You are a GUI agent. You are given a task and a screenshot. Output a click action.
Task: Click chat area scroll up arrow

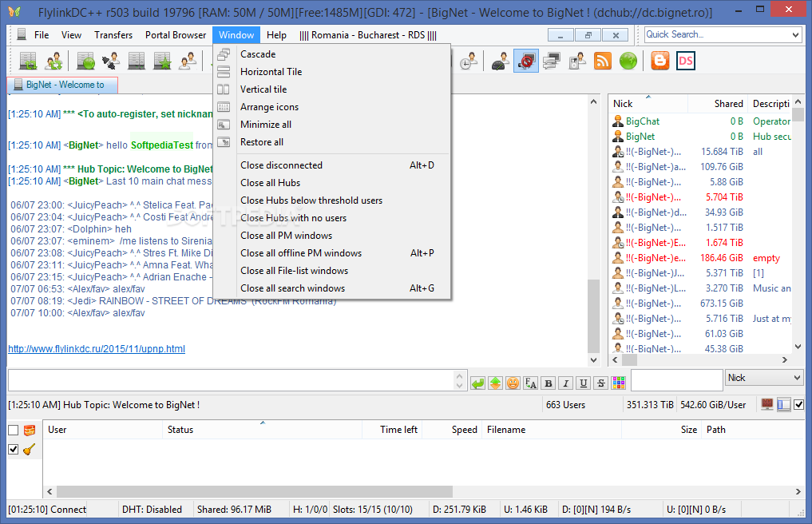593,102
